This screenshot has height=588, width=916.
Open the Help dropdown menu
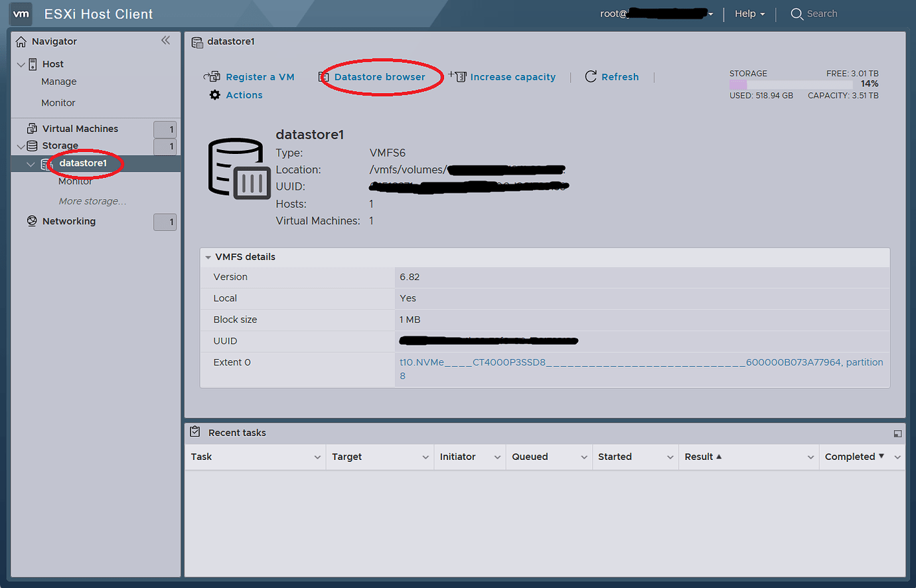point(750,14)
